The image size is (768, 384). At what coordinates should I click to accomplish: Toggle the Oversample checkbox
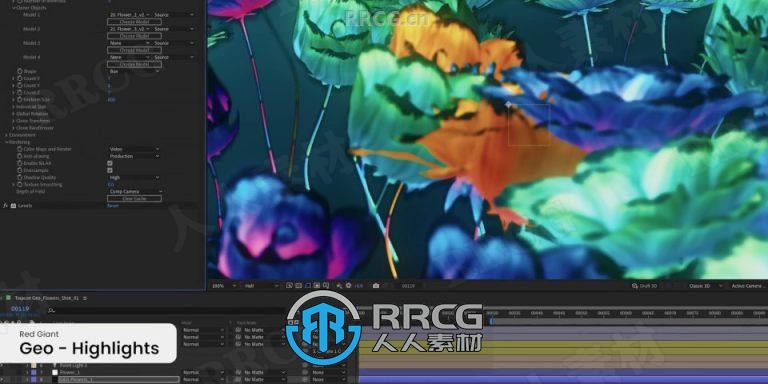coord(110,170)
